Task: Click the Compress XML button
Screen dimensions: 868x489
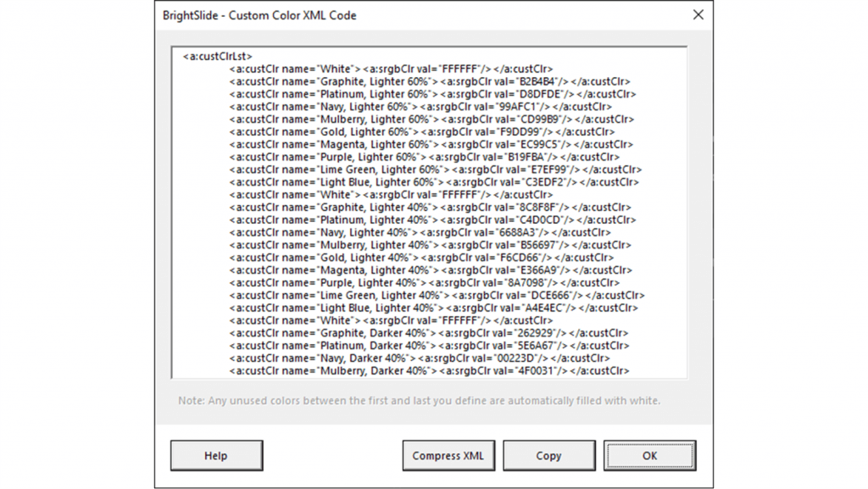Action: (x=448, y=455)
